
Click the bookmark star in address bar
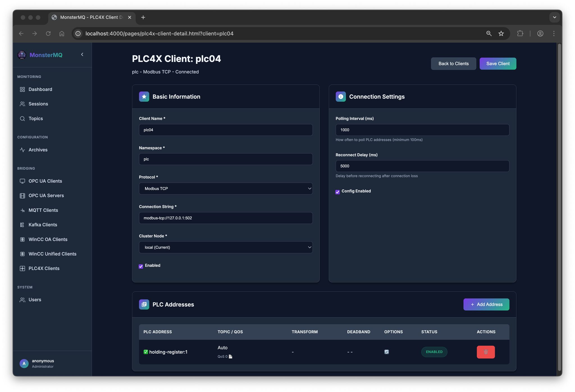tap(501, 34)
